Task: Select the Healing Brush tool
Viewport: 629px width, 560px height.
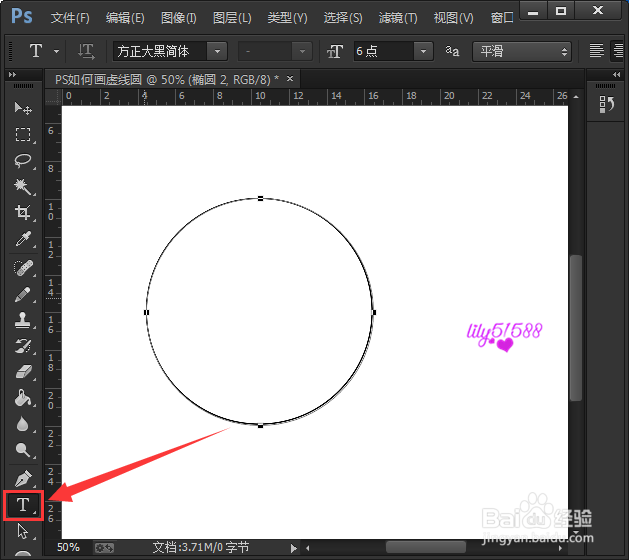Action: tap(23, 268)
